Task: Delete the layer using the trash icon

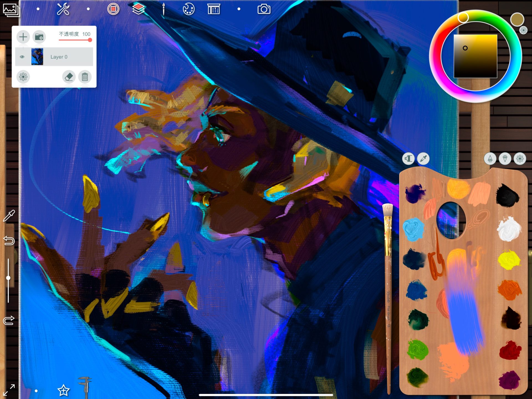Action: pyautogui.click(x=85, y=77)
